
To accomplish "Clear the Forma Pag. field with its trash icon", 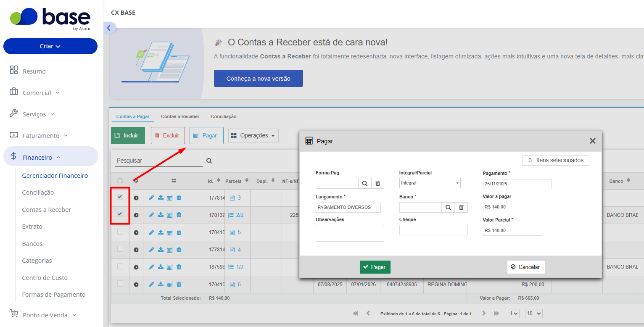I will [377, 183].
